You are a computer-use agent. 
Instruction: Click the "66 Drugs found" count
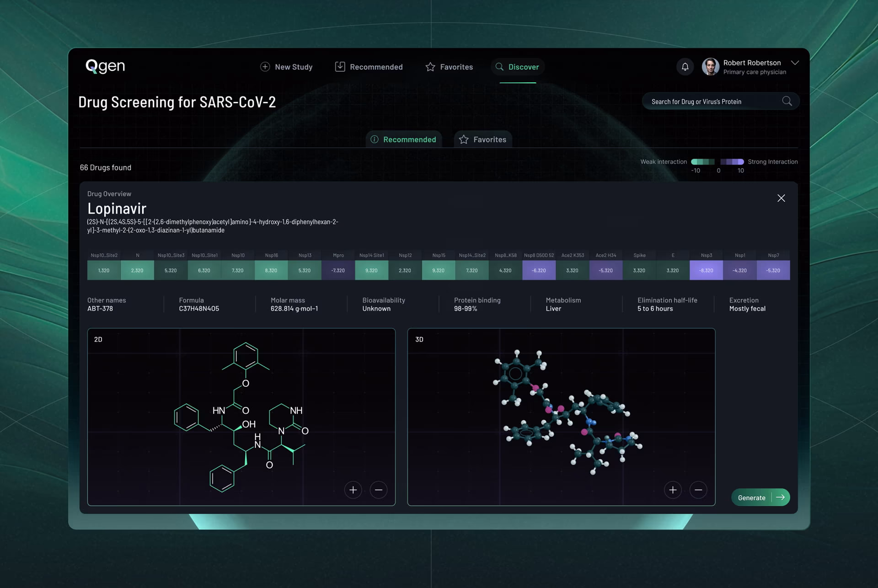106,167
